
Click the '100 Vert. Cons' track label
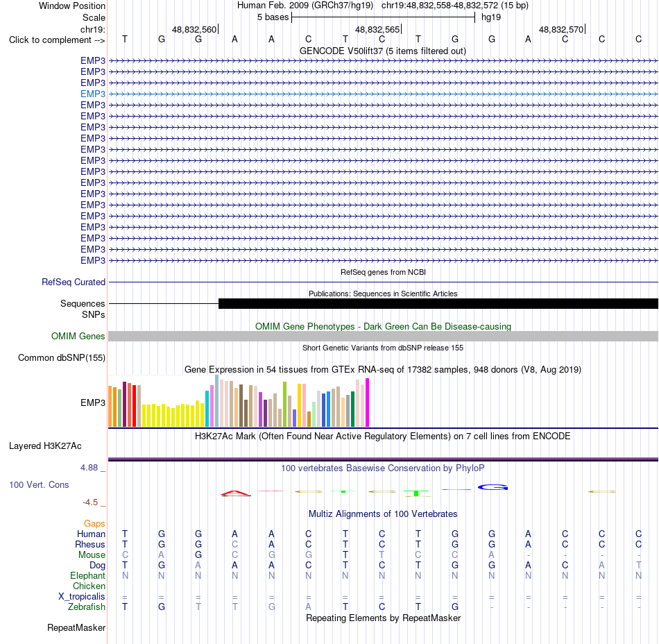click(x=39, y=484)
